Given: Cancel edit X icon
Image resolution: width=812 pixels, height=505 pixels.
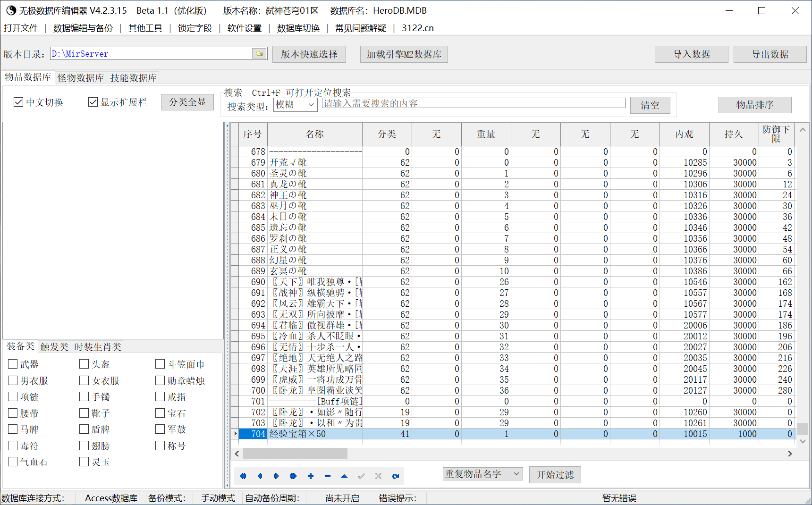Looking at the screenshot, I should coord(378,476).
